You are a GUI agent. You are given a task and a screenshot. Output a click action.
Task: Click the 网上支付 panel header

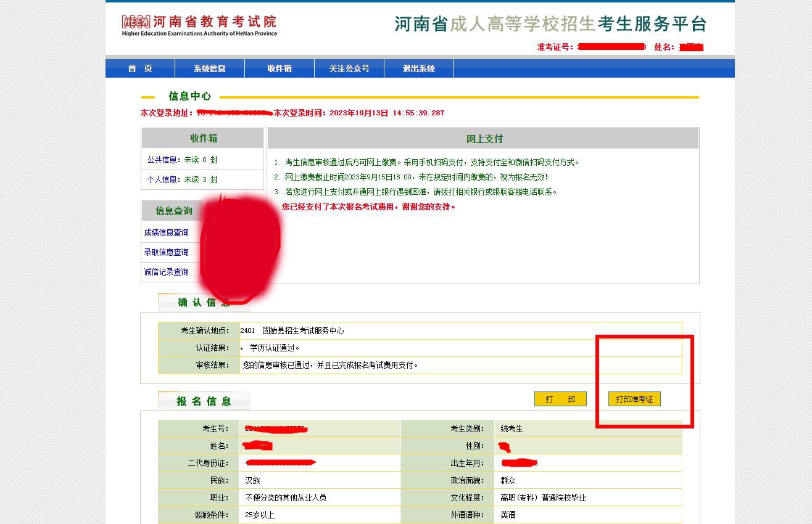(x=484, y=139)
